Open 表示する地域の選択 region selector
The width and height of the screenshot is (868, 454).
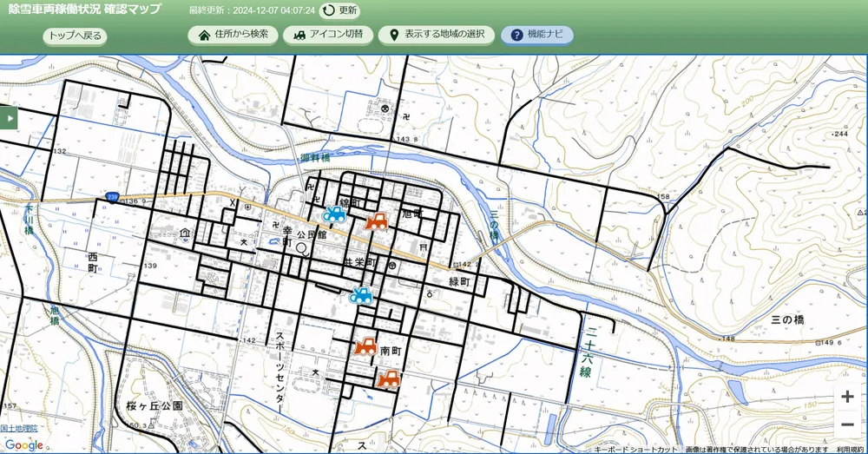437,35
